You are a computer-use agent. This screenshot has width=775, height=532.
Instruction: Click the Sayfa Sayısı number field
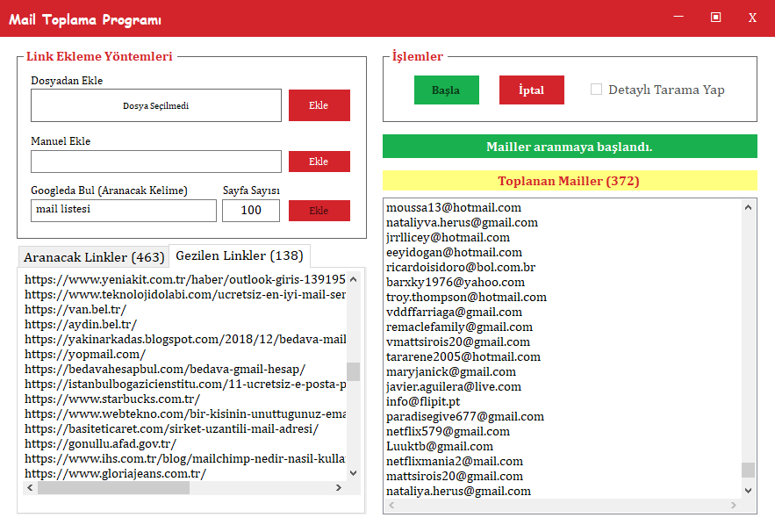[x=251, y=211]
